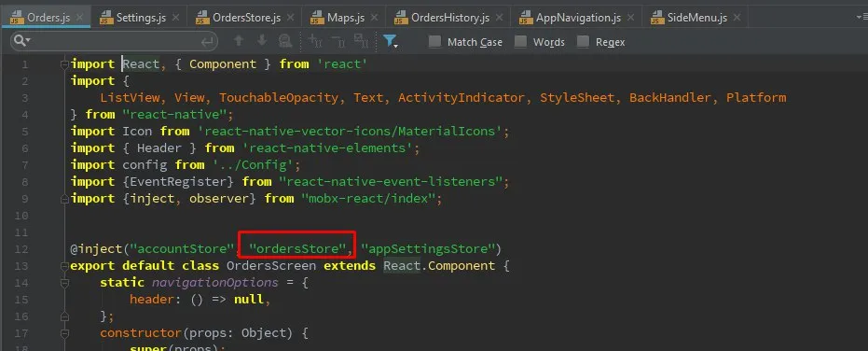
Task: Switch to the OrdersStore.js tab
Action: (246, 18)
